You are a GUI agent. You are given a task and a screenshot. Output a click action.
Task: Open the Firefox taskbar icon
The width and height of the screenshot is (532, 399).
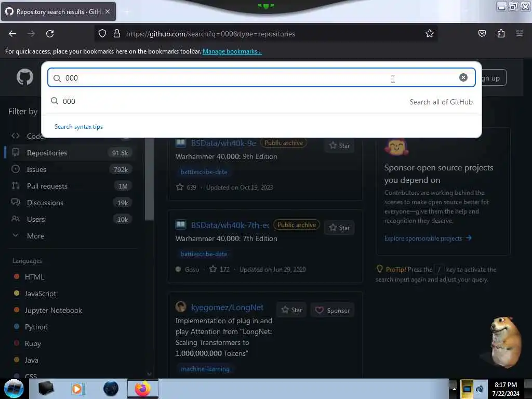(x=142, y=389)
